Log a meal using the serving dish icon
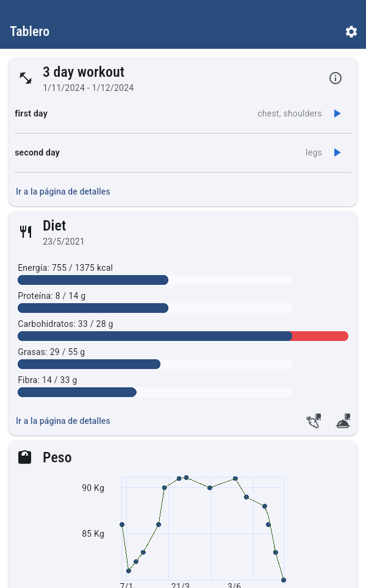The width and height of the screenshot is (366, 588). pyautogui.click(x=343, y=421)
